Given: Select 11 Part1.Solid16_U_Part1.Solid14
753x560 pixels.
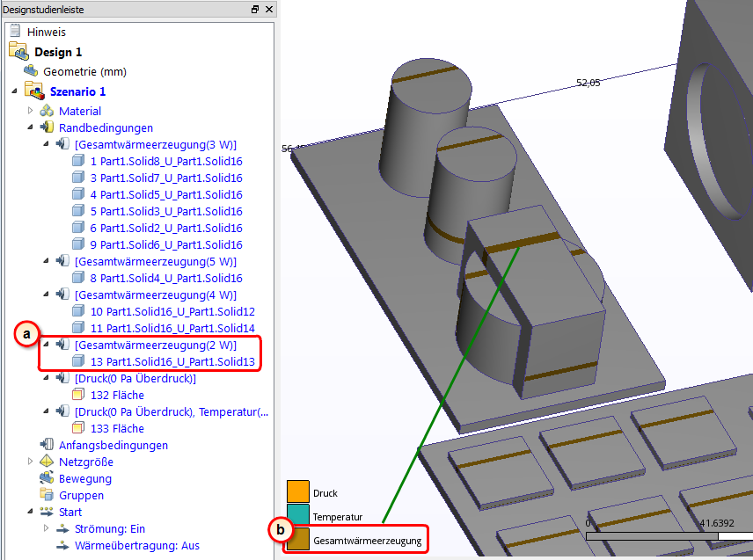Looking at the screenshot, I should [x=172, y=328].
